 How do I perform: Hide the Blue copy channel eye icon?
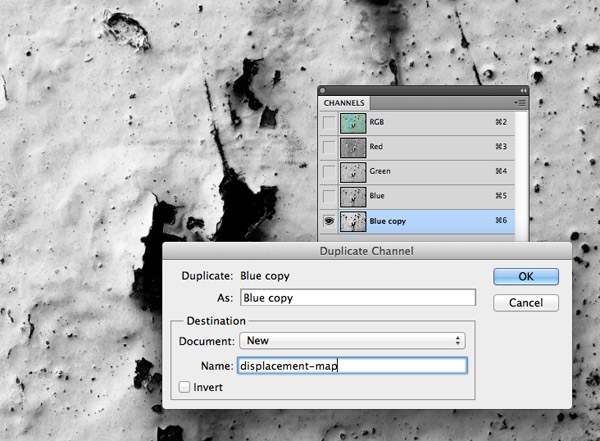[329, 220]
